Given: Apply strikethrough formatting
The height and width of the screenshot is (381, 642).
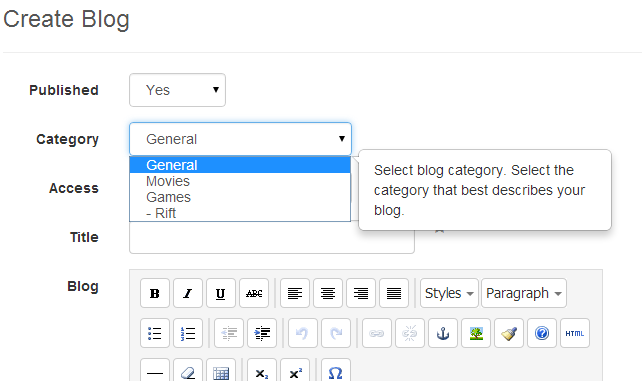Looking at the screenshot, I should (254, 293).
